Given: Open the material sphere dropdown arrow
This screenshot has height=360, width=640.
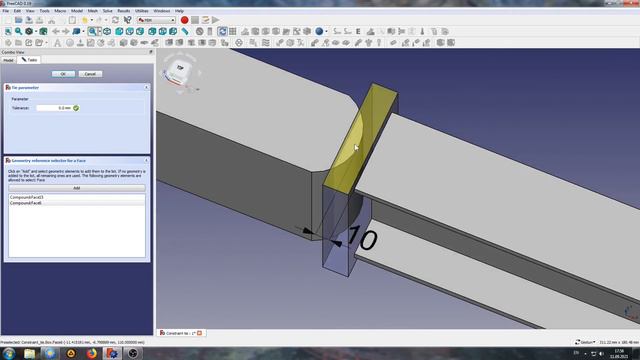Looking at the screenshot, I should (x=326, y=31).
